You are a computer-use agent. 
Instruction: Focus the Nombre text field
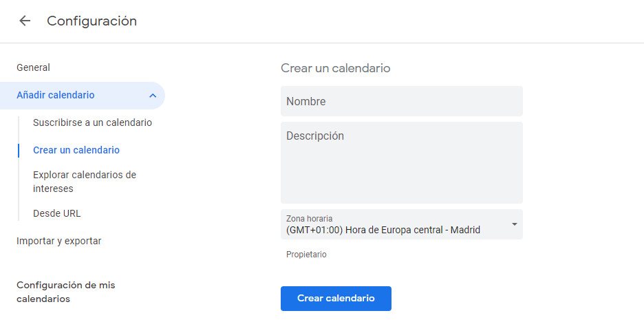402,101
